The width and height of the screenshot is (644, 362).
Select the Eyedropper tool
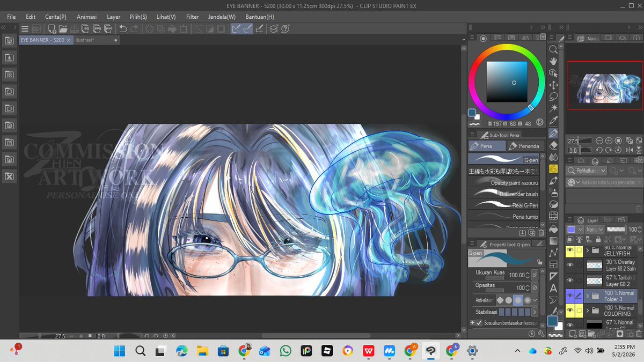click(x=553, y=120)
